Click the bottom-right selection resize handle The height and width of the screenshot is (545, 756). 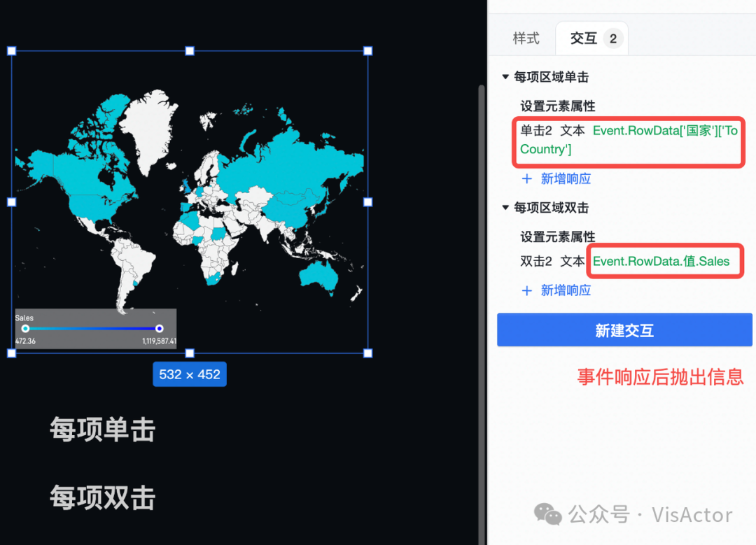[368, 353]
